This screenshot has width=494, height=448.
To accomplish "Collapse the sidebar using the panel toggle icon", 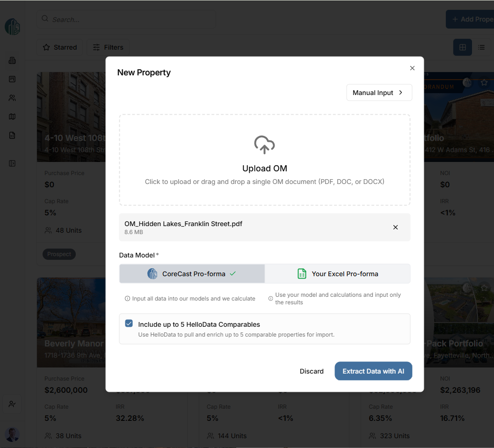I will (13, 163).
